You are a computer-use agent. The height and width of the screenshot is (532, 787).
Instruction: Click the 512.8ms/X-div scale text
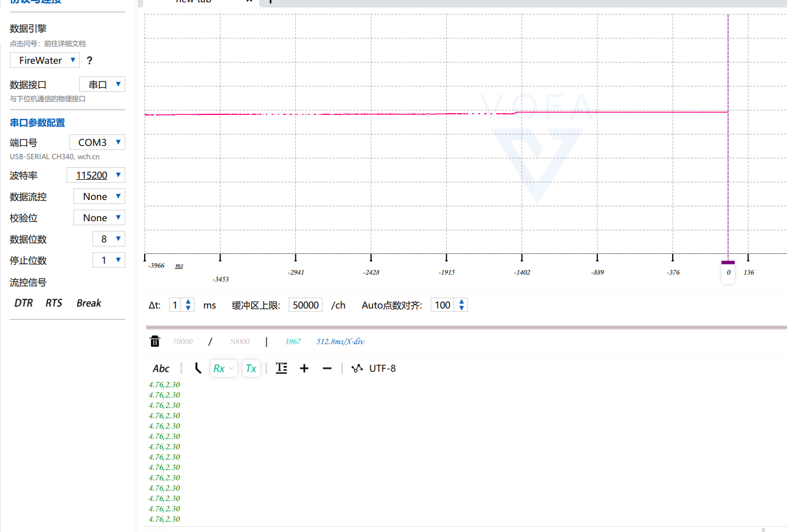click(x=340, y=341)
